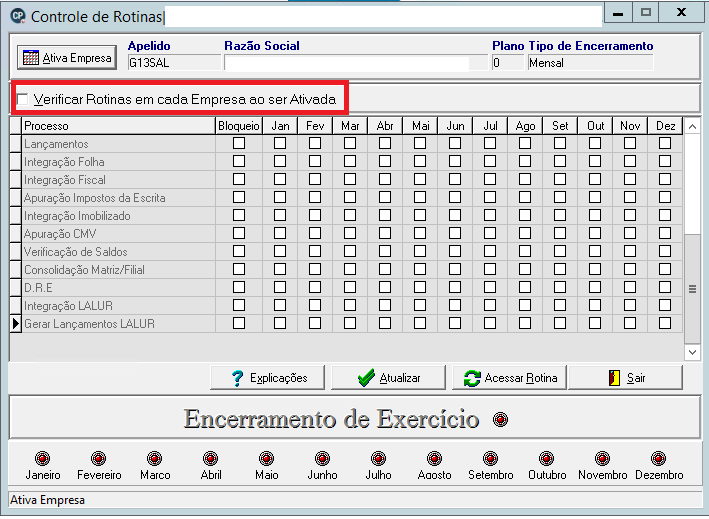Viewport: 709px width, 519px height.
Task: Click the Encerramento de Exercício red indicator
Action: pyautogui.click(x=501, y=420)
